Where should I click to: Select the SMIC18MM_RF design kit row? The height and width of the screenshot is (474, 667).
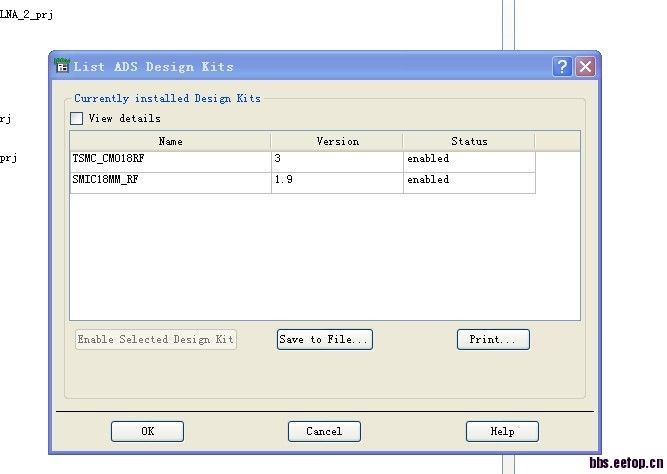click(302, 183)
